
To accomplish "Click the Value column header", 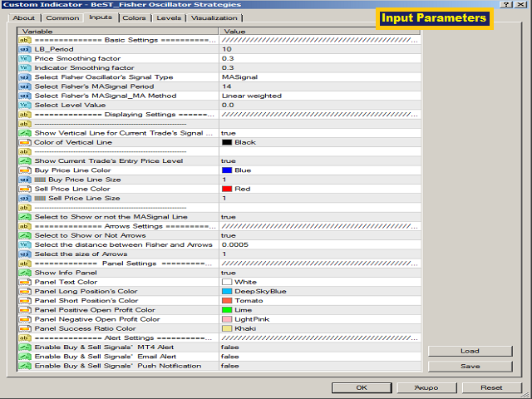I will (319, 32).
